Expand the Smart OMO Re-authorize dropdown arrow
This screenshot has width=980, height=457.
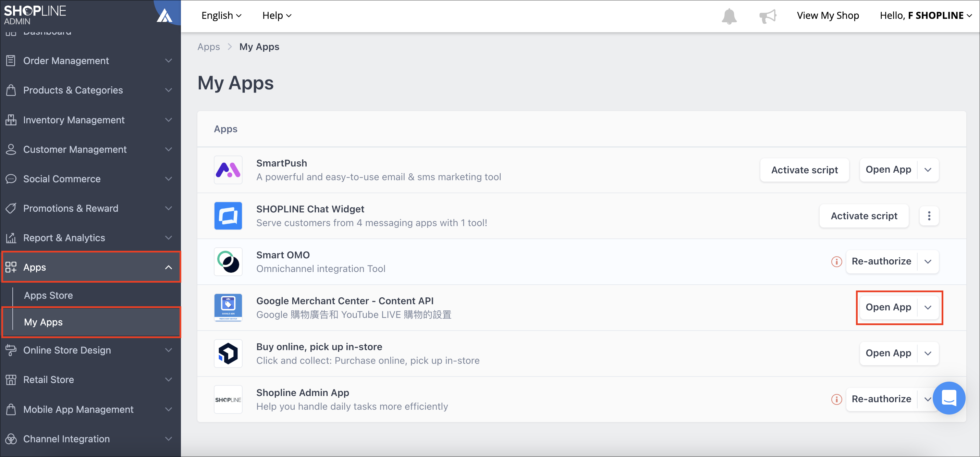pyautogui.click(x=928, y=262)
